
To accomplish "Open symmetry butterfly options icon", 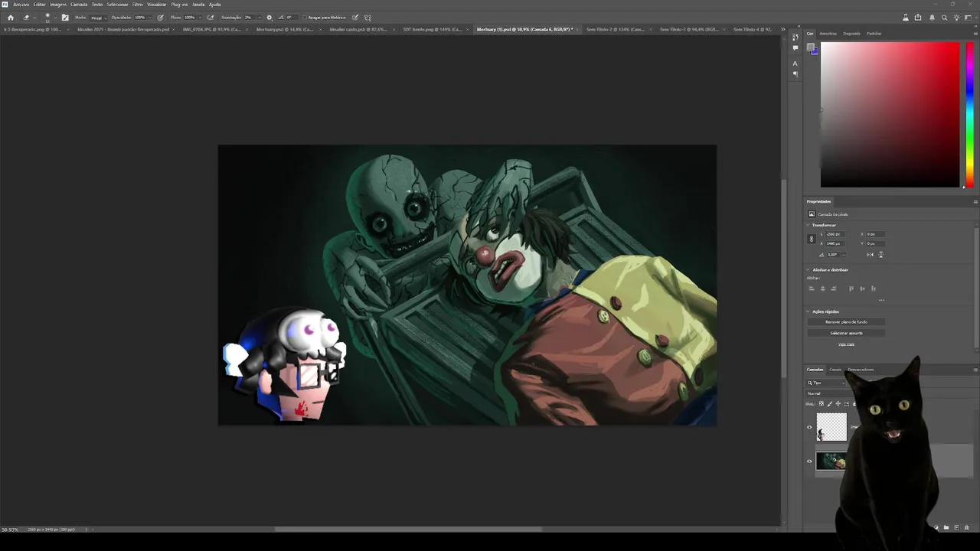I will (x=367, y=17).
